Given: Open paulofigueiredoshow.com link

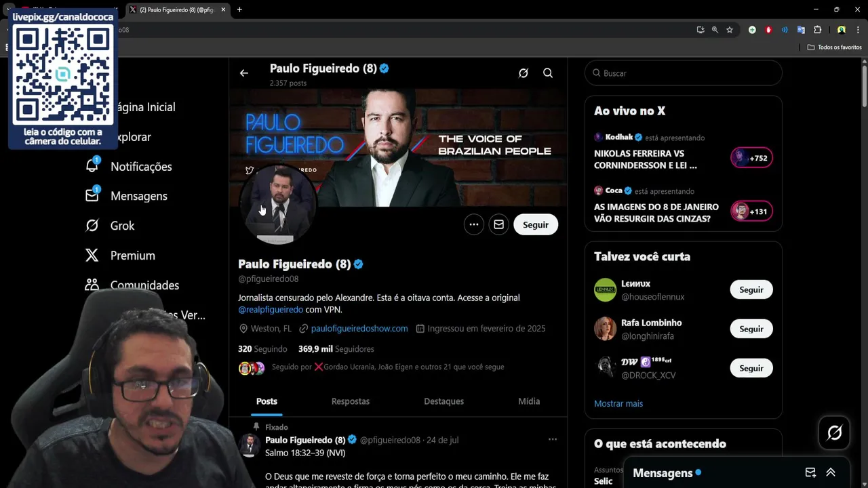Looking at the screenshot, I should [x=359, y=329].
